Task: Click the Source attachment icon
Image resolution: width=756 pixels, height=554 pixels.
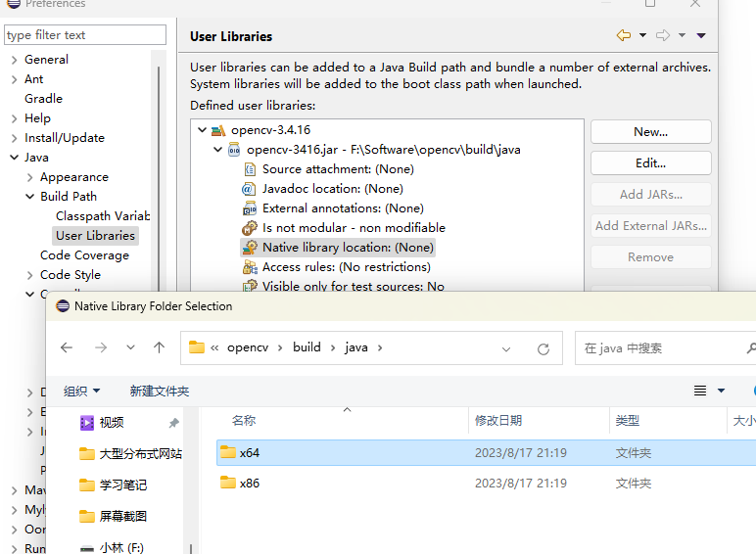Action: click(250, 169)
